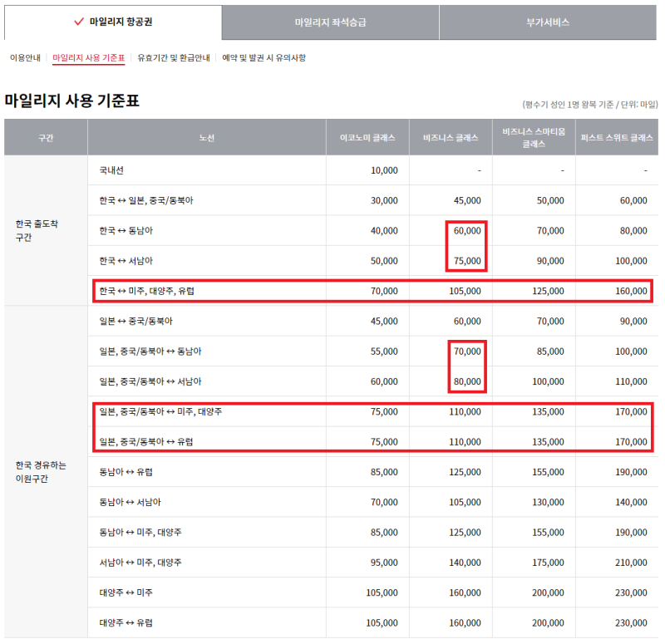Select the 서남아 ↔ 미주, 대양주 route
This screenshot has height=644, width=665.
point(140,563)
